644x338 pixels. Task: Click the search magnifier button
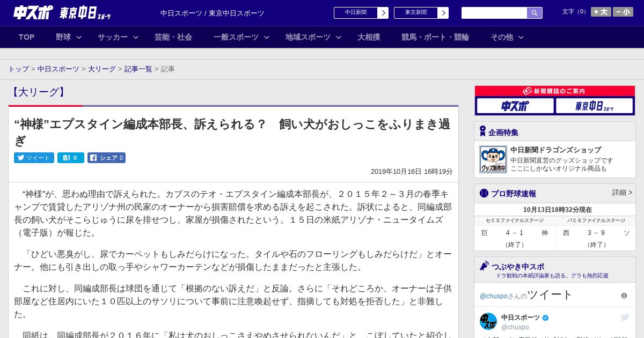[535, 13]
